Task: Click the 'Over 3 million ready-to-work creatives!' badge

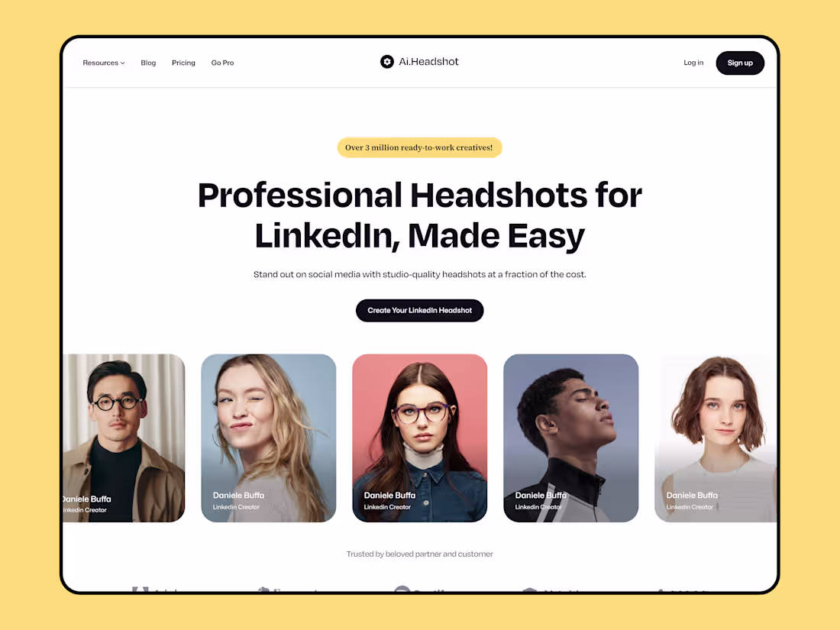Action: [x=419, y=147]
